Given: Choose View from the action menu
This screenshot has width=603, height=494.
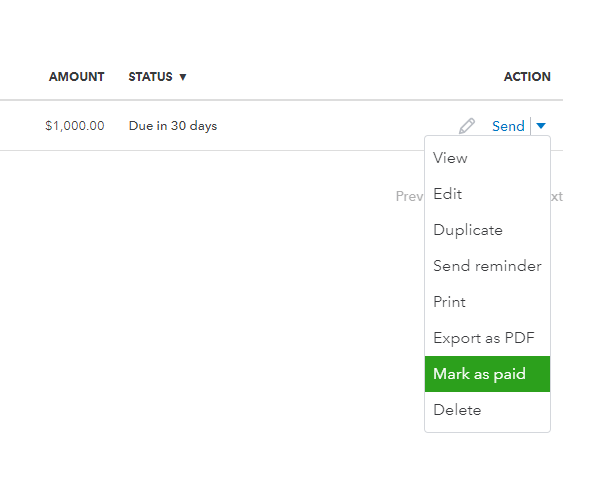Looking at the screenshot, I should pyautogui.click(x=450, y=158).
